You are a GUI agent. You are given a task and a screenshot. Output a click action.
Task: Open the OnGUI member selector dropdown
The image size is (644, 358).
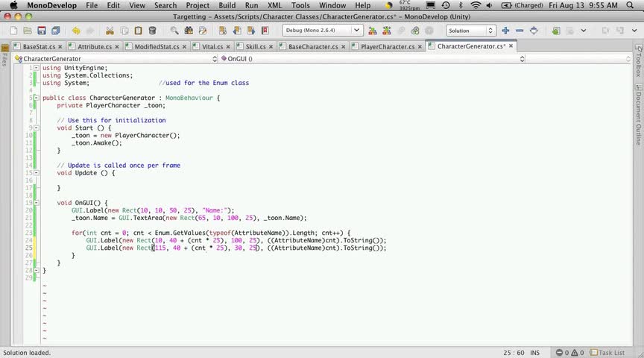pyautogui.click(x=373, y=59)
